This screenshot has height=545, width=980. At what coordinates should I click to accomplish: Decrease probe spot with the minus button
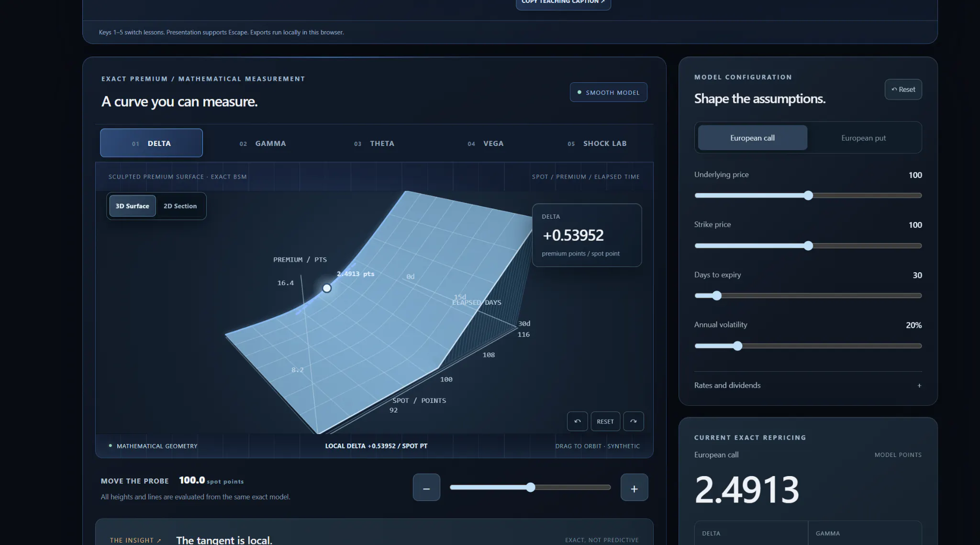426,487
